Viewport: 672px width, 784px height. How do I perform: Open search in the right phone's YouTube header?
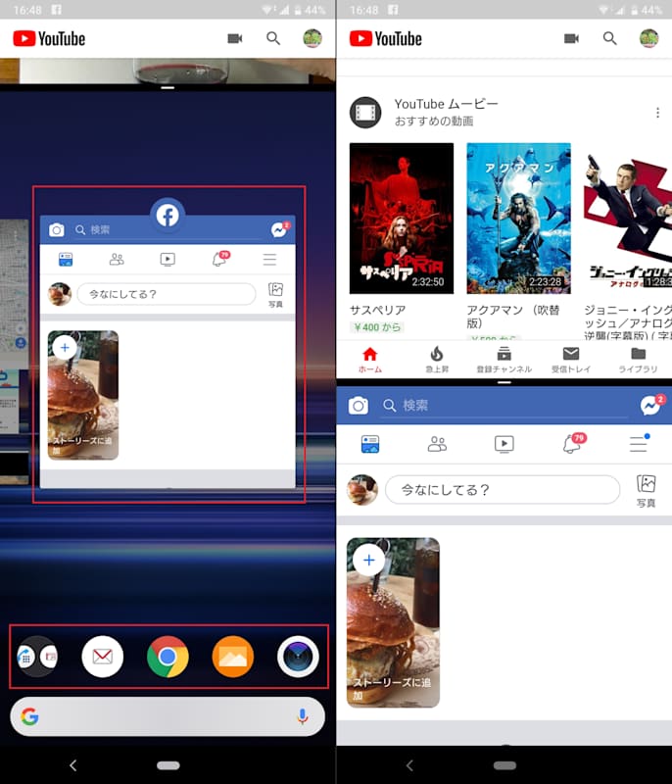tap(609, 38)
